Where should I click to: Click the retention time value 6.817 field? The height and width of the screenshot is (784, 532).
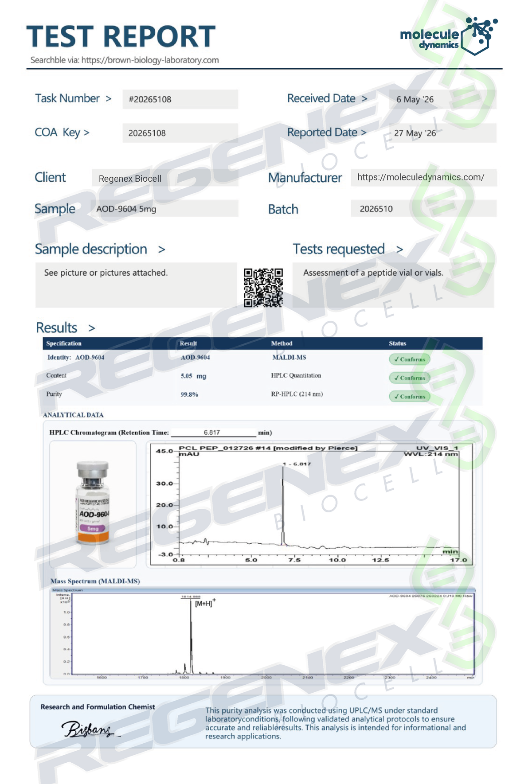pyautogui.click(x=214, y=433)
